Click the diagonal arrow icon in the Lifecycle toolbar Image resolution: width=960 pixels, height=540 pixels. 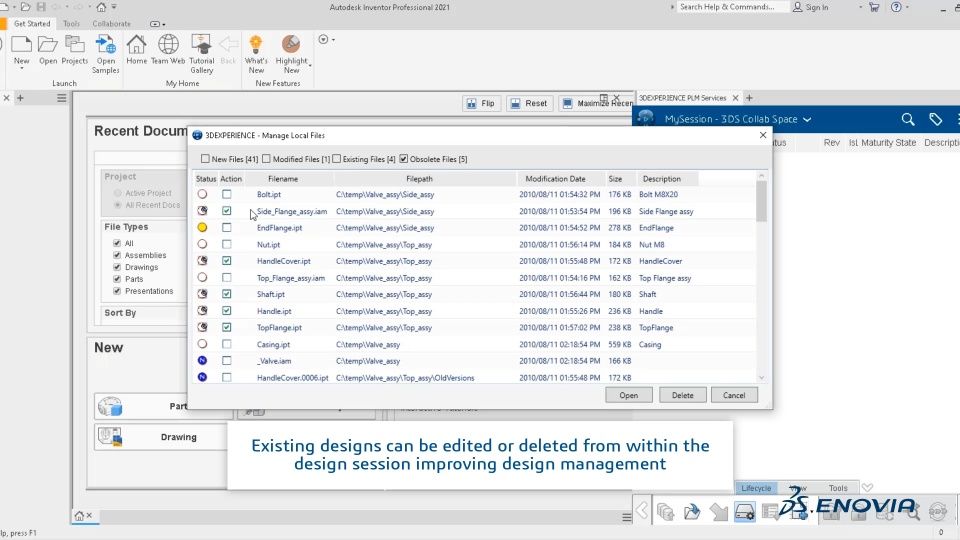tap(719, 511)
